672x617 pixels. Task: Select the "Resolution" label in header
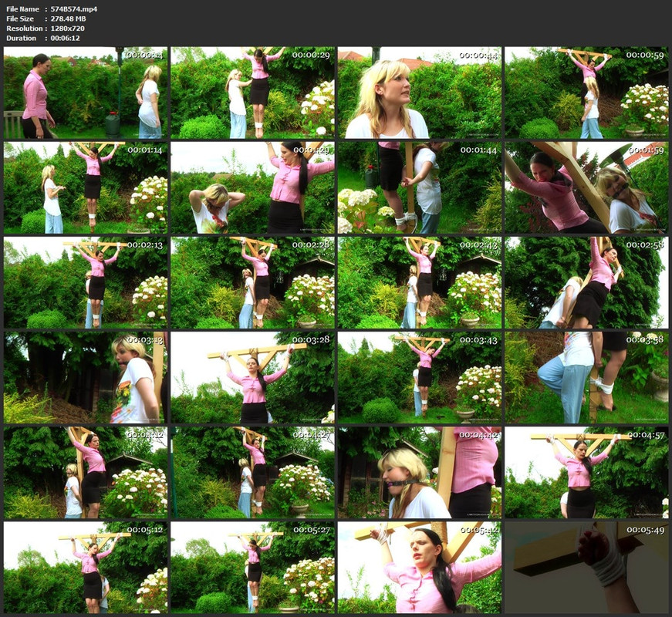25,29
